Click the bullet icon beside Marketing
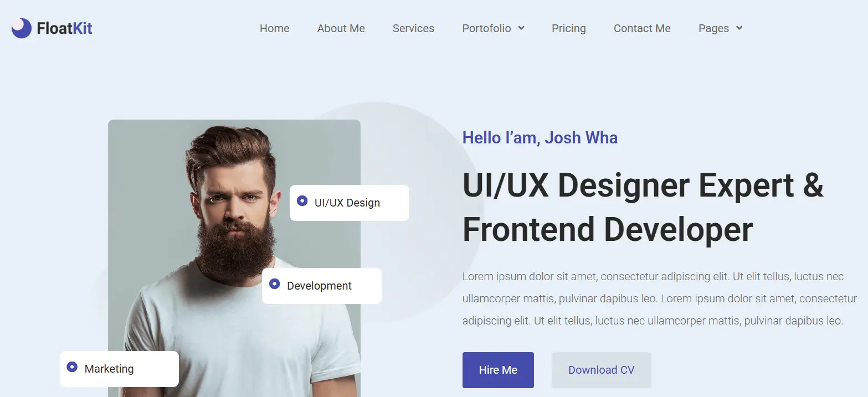The image size is (868, 397). [72, 367]
